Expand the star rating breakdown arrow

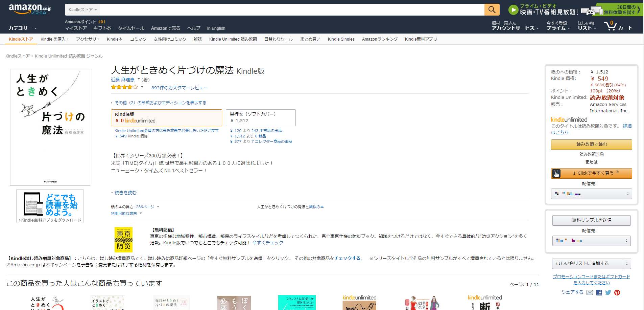(142, 87)
